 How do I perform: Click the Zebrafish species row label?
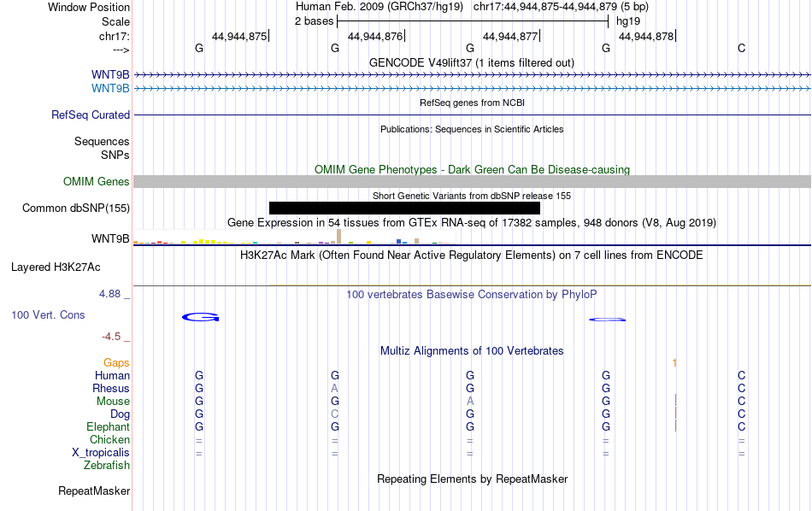[107, 465]
